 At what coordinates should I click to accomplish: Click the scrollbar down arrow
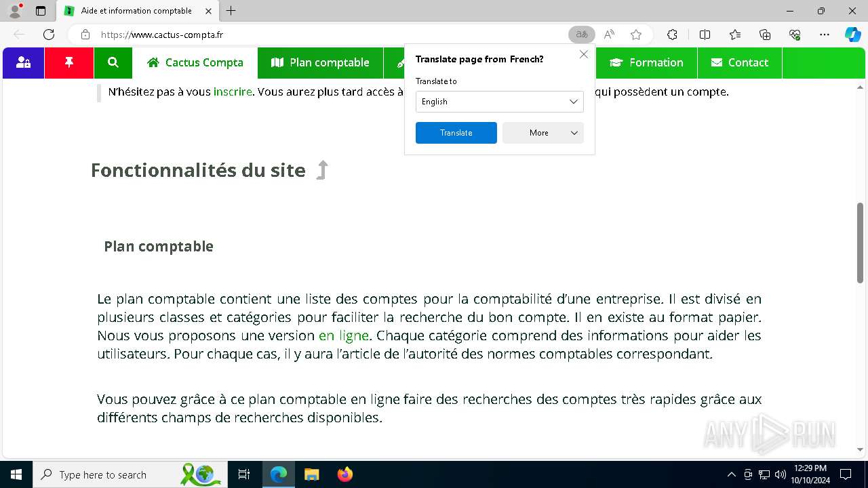[x=860, y=449]
